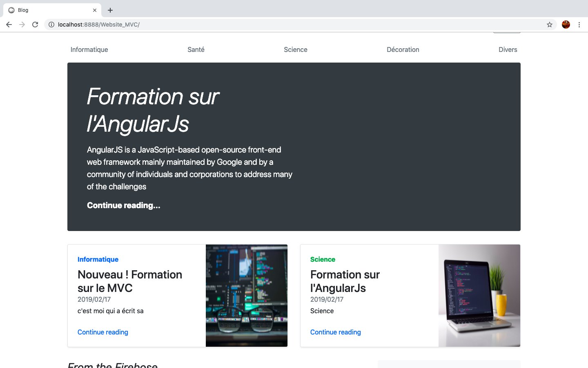Screen dimensions: 588x368
Task: Open the Santé category
Action: (196, 49)
